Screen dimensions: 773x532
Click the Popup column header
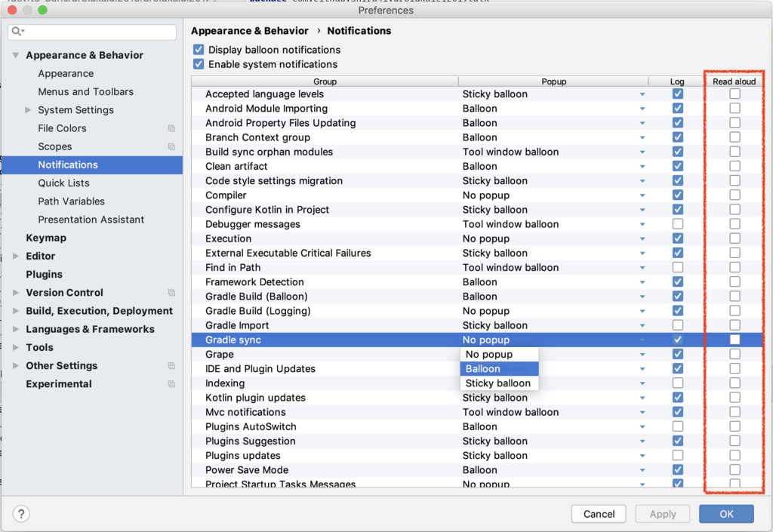tap(553, 81)
